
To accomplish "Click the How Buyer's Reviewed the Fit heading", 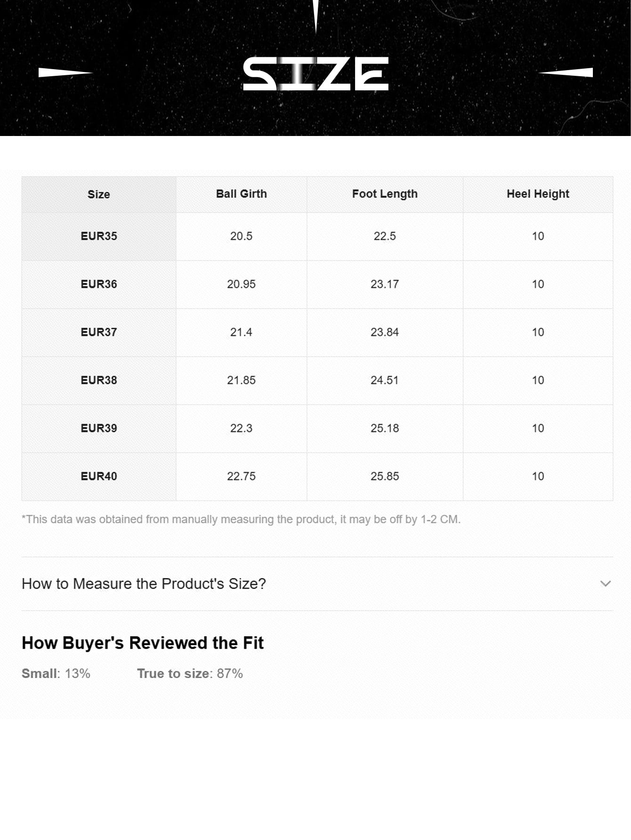I will point(143,643).
